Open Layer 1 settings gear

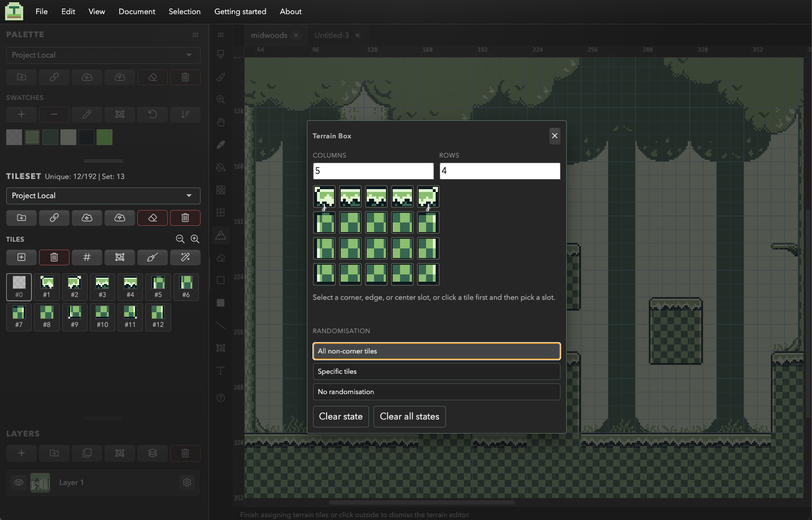pyautogui.click(x=187, y=483)
